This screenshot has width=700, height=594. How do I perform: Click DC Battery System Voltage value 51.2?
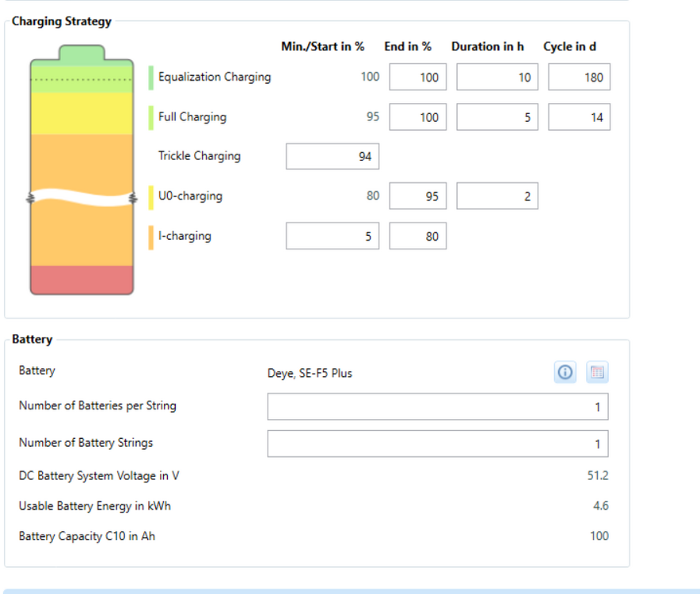pos(598,476)
